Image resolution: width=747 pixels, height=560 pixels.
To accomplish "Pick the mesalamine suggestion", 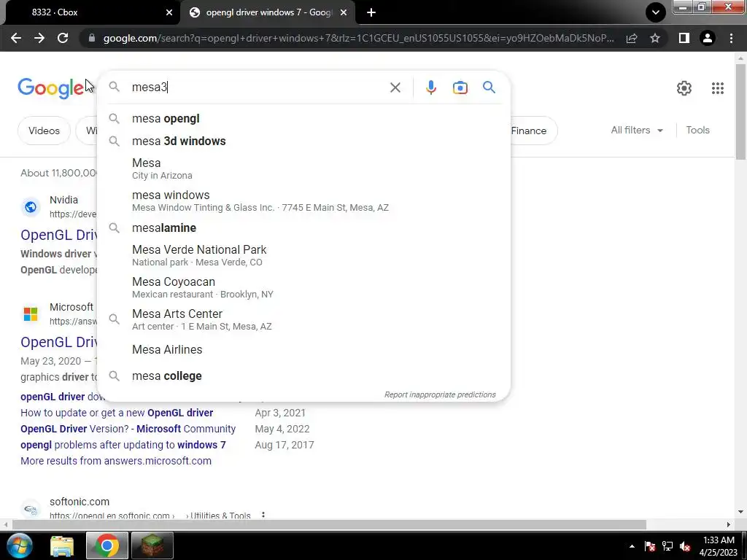I will (304, 227).
